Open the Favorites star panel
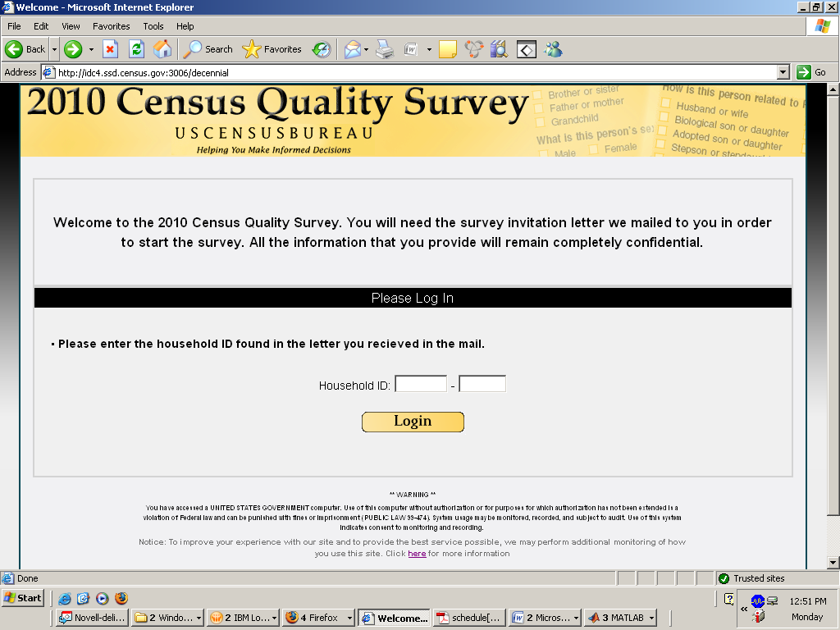Viewport: 840px width, 630px height. click(x=272, y=49)
